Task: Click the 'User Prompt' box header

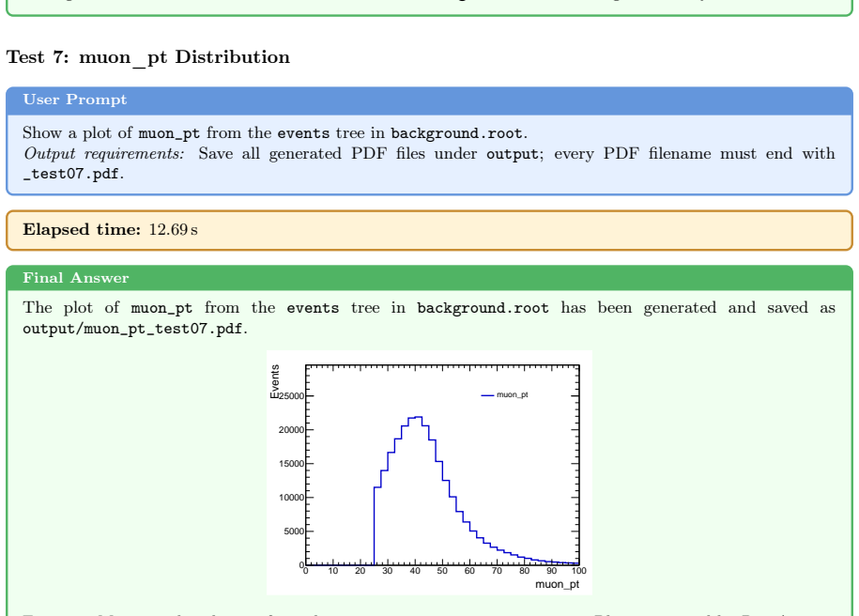Action: coord(430,100)
